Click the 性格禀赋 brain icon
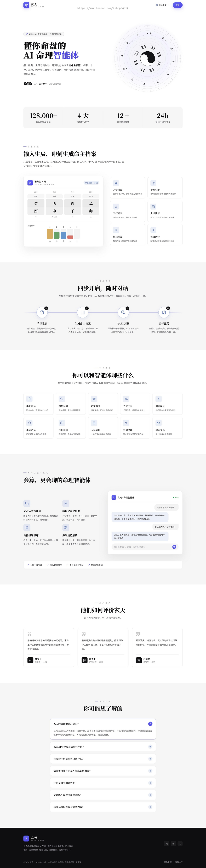 click(62, 423)
